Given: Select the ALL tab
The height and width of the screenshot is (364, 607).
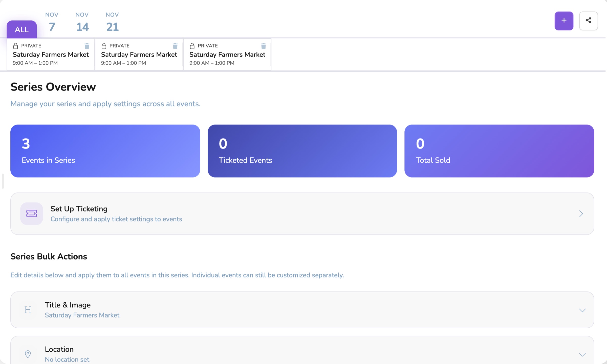Looking at the screenshot, I should pos(22,29).
